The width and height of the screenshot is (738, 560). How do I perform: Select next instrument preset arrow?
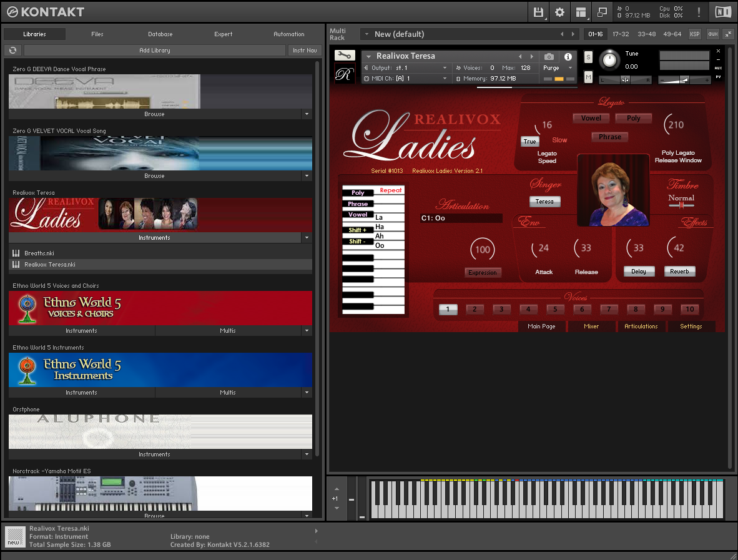point(532,56)
